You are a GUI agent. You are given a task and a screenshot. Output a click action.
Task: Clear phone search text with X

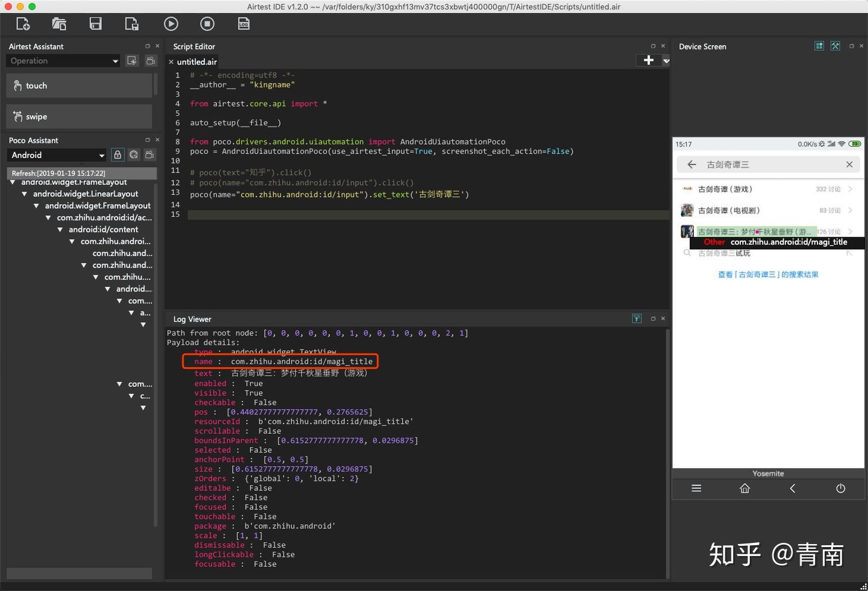pos(849,164)
